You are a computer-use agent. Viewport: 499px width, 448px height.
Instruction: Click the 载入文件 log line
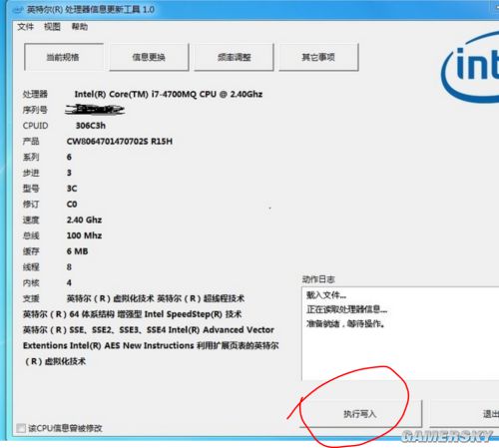click(326, 295)
